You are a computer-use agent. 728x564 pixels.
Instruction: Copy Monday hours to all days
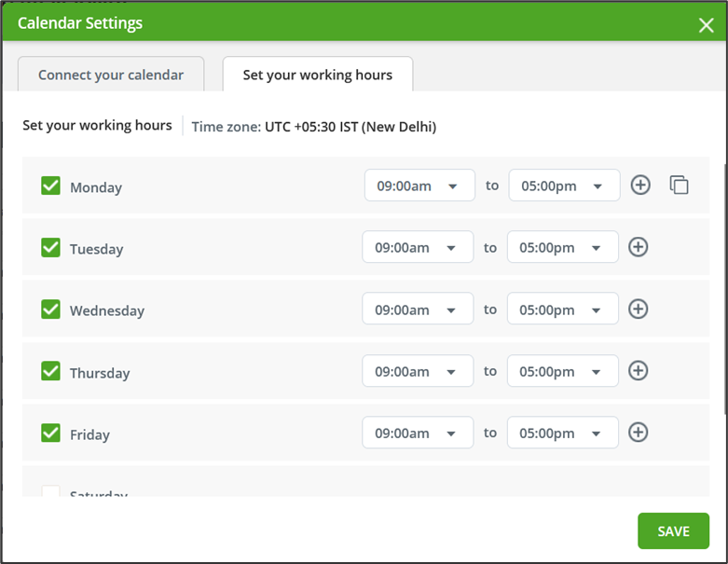click(x=680, y=185)
